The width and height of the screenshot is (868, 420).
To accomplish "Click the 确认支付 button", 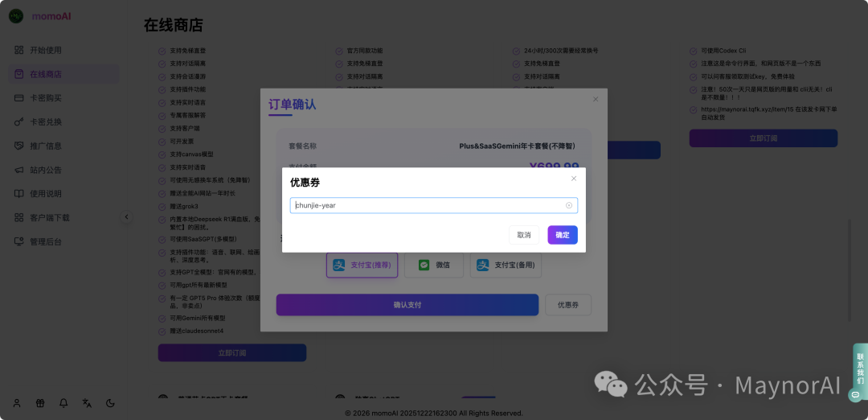I will tap(407, 305).
